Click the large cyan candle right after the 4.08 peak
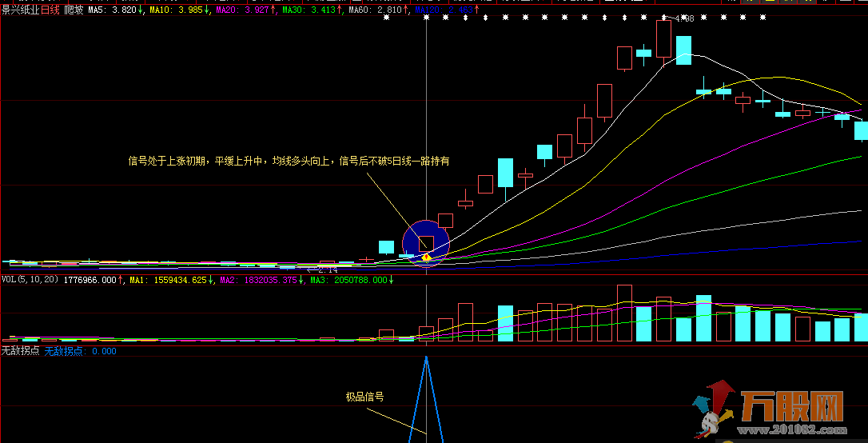The height and width of the screenshot is (443, 868). (x=683, y=50)
